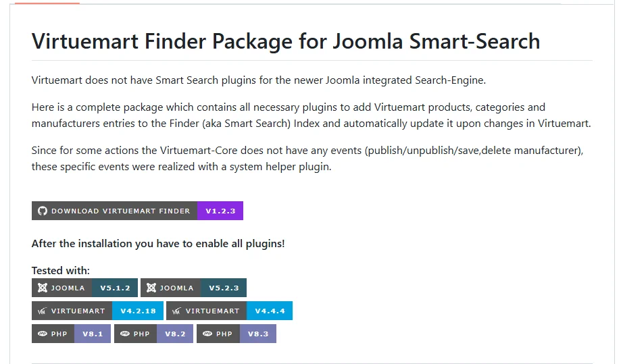Select the Joomla v5.2.3 version label
This screenshot has height=364, width=621.
click(224, 288)
